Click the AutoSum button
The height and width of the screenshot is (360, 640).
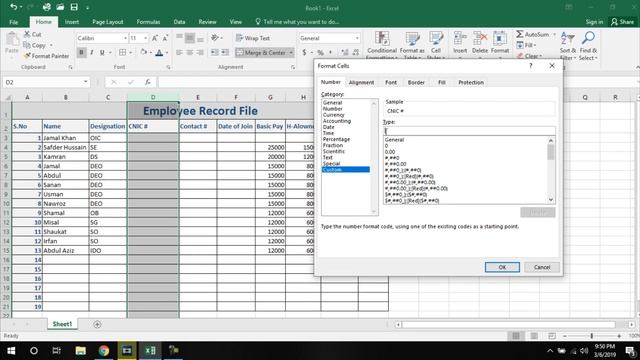532,34
